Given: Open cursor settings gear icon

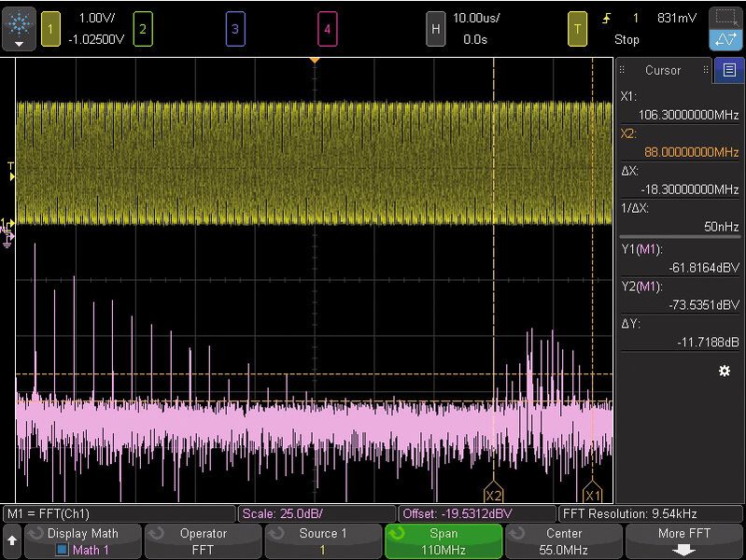Looking at the screenshot, I should click(725, 371).
